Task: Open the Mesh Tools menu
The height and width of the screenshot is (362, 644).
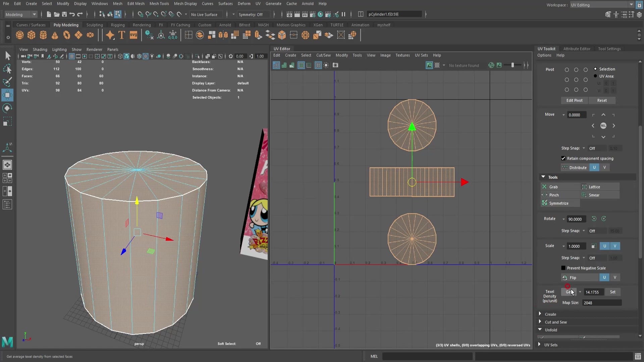Action: 159,4
